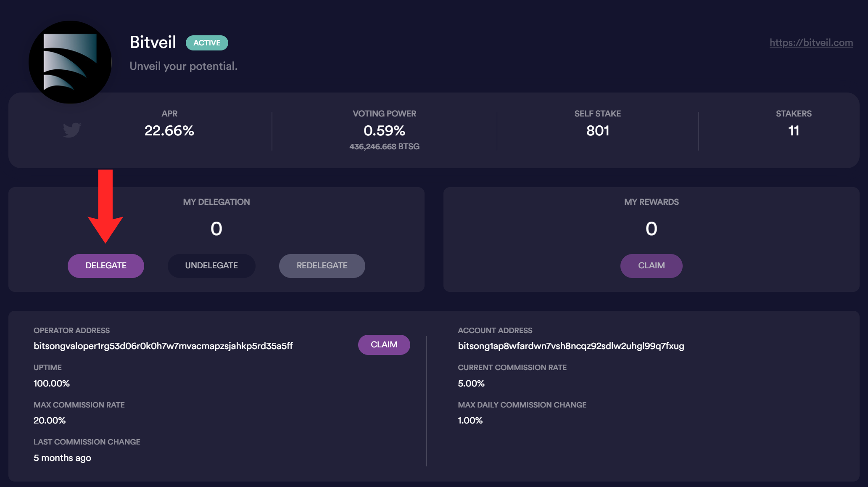Screen dimensions: 868x487
Task: Click the Bitveil validator name heading
Action: [153, 42]
